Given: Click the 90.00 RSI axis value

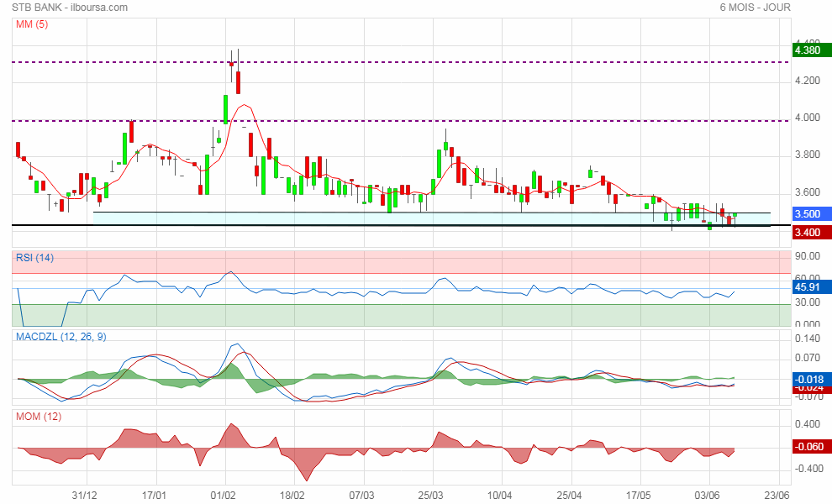Looking at the screenshot, I should pyautogui.click(x=808, y=256).
